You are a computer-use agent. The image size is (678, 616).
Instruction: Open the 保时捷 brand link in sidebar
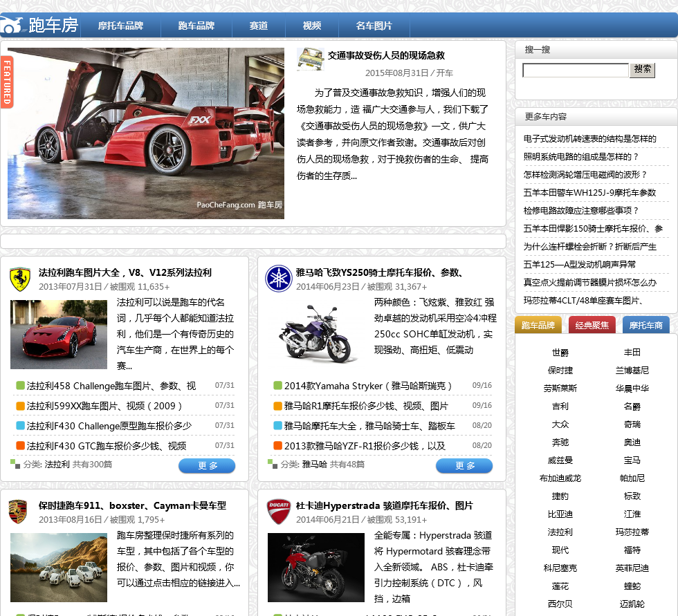[x=560, y=371]
